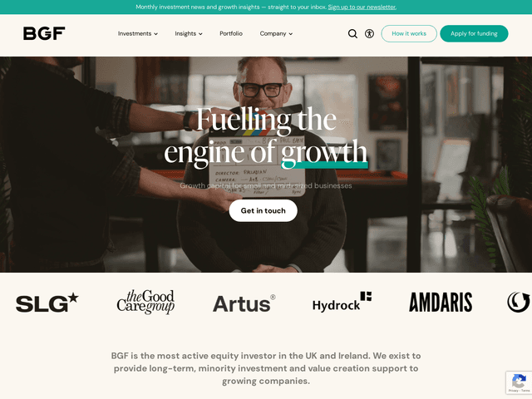Expand the Company dropdown menu
Screen dimensions: 532x399
[276, 33]
